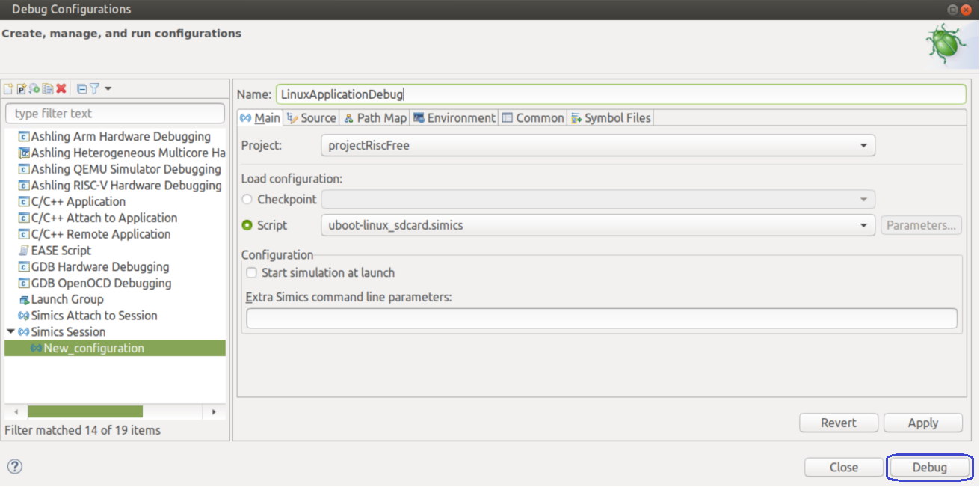
Task: Select the Checkpoint radio button
Action: click(247, 200)
